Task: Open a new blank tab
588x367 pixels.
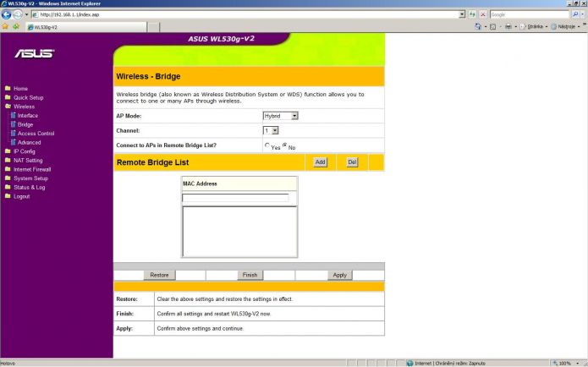Action: (x=153, y=27)
